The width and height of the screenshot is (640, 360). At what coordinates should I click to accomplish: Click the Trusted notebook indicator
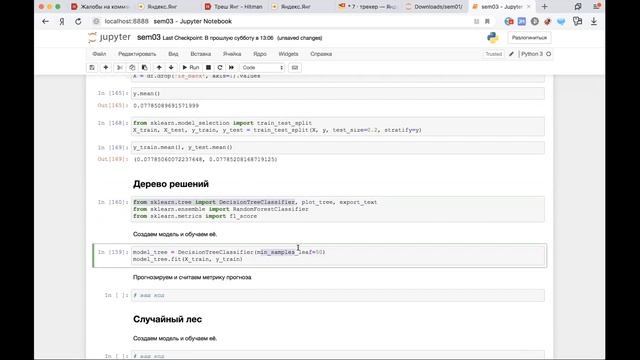pyautogui.click(x=493, y=54)
